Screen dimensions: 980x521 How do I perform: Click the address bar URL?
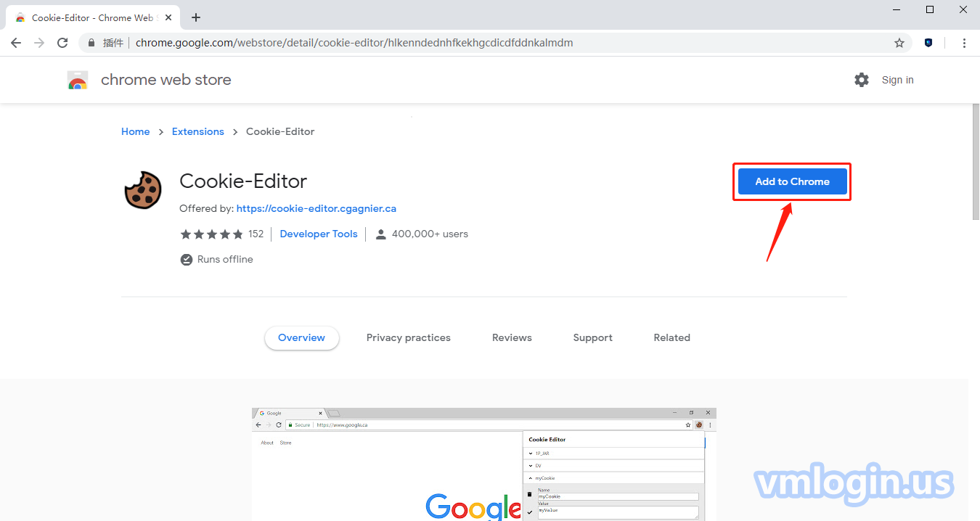tap(354, 43)
